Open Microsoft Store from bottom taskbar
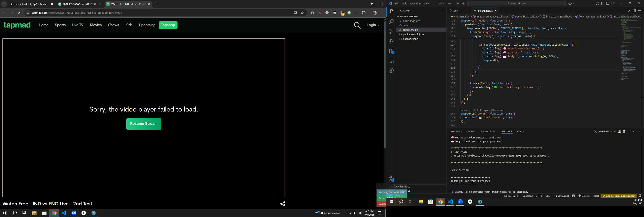This screenshot has height=217, width=644. tap(44, 213)
